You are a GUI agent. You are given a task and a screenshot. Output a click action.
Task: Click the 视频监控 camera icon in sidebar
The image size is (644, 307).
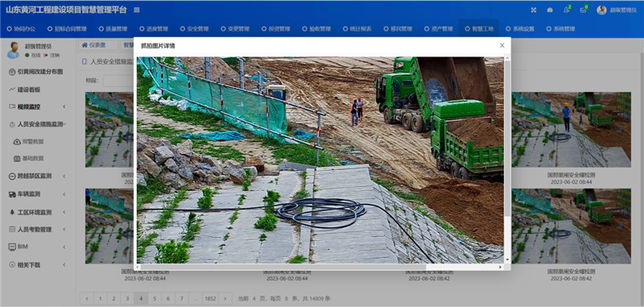click(x=12, y=106)
